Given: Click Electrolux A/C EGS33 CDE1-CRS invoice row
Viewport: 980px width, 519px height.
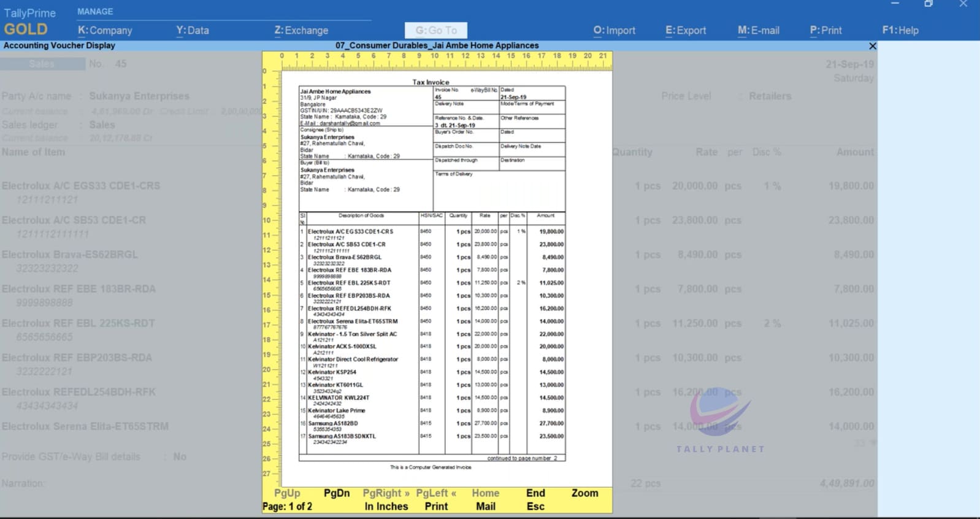Looking at the screenshot, I should point(432,234).
